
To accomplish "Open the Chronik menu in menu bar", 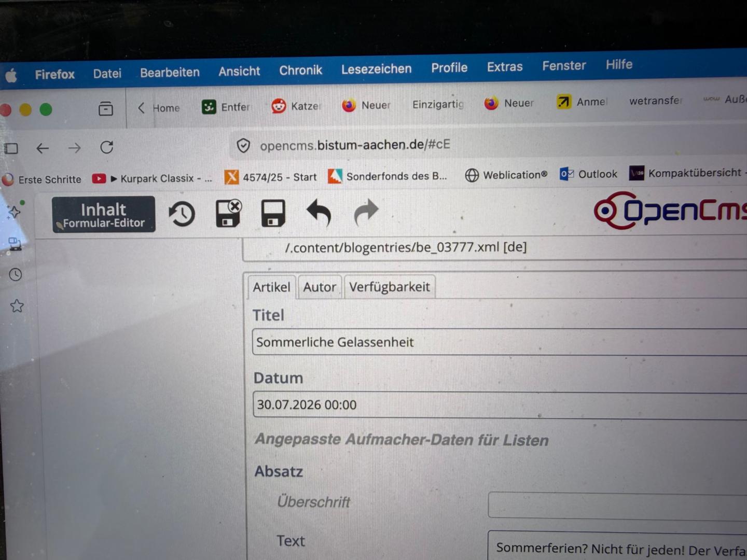I will pyautogui.click(x=301, y=70).
